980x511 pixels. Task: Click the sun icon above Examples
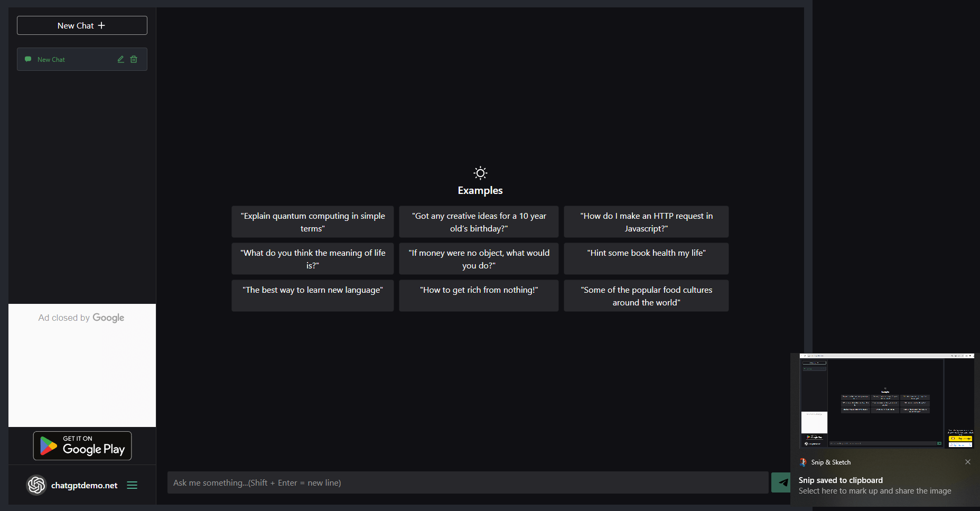(x=480, y=173)
